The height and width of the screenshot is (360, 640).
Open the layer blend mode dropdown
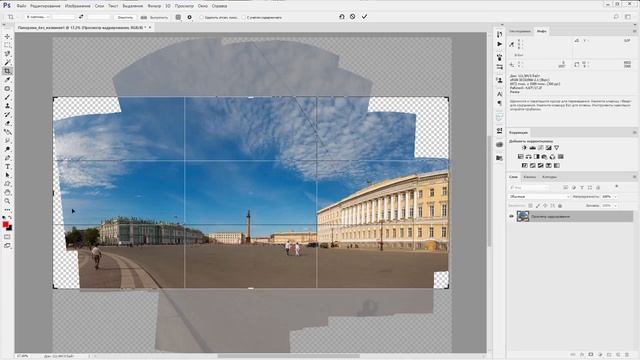tap(539, 197)
